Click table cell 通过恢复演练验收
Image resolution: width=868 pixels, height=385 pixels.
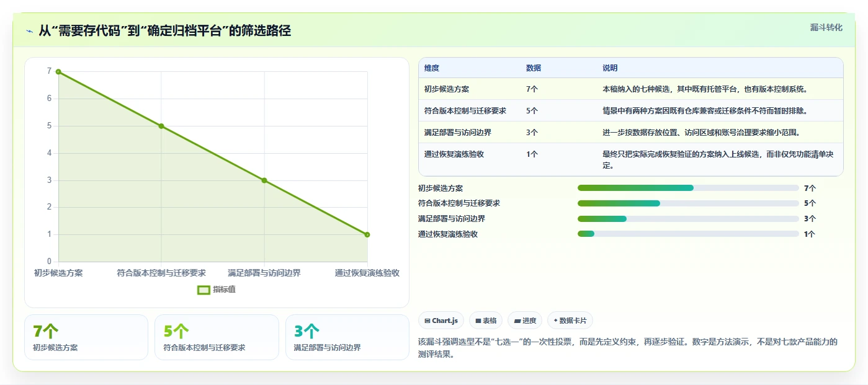click(454, 154)
